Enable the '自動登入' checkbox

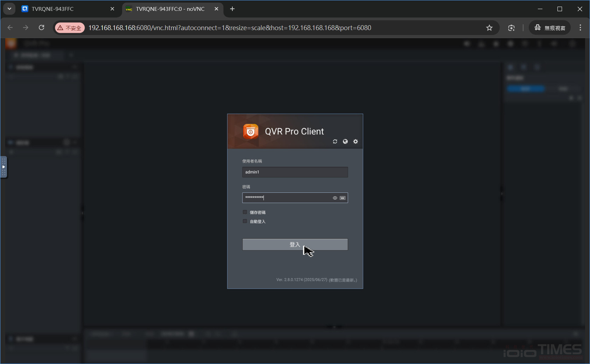(x=245, y=221)
